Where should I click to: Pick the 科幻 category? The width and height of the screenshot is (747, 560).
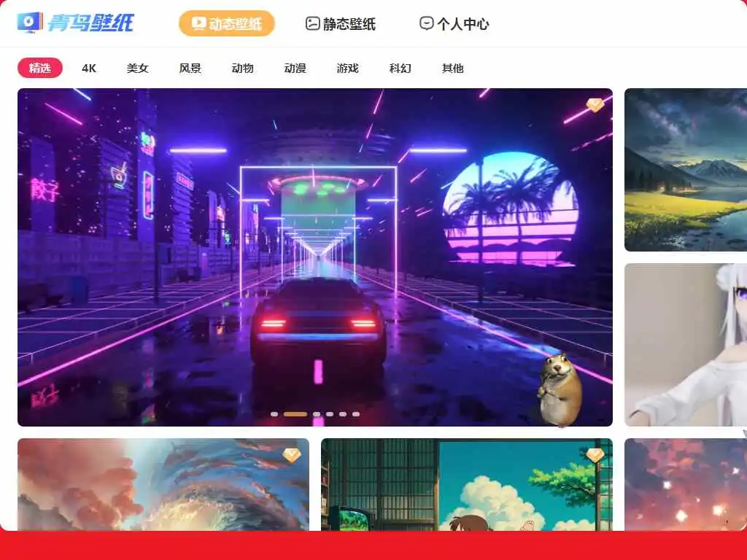coord(400,68)
